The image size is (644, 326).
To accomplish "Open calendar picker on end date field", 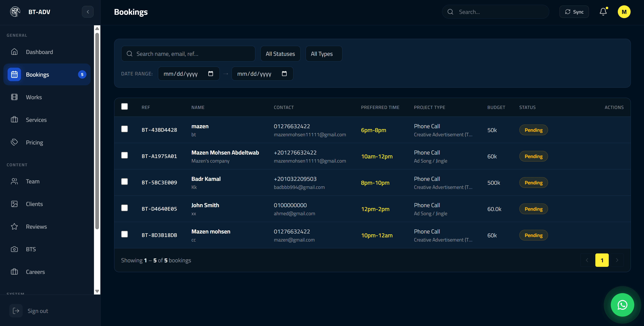I will click(284, 74).
